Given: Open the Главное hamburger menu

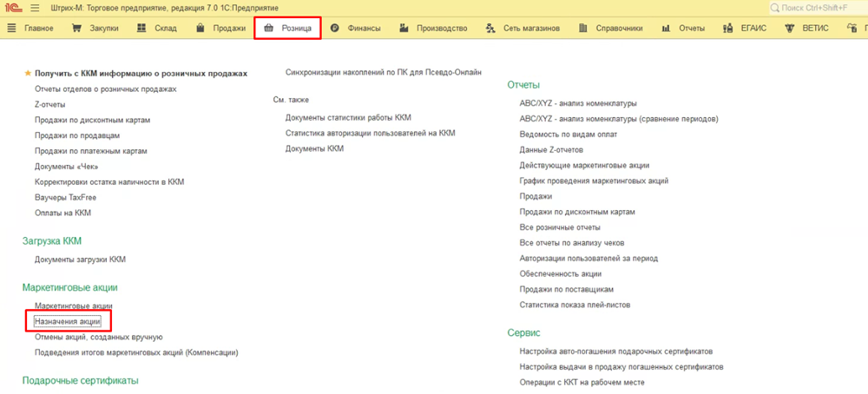Looking at the screenshot, I should pos(30,28).
